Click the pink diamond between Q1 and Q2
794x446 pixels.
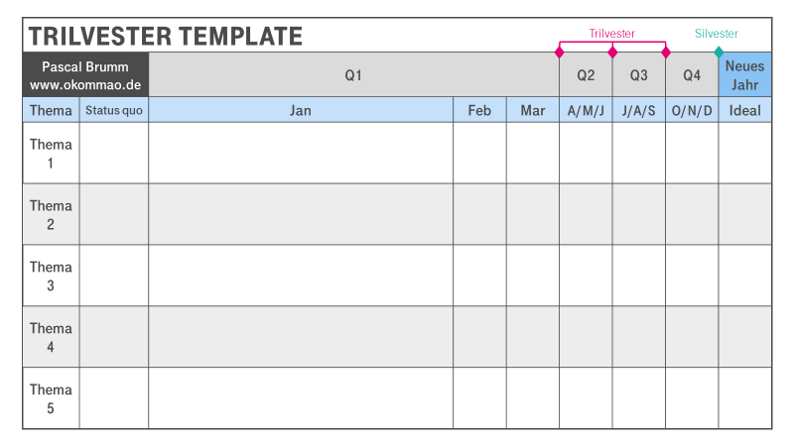point(559,52)
